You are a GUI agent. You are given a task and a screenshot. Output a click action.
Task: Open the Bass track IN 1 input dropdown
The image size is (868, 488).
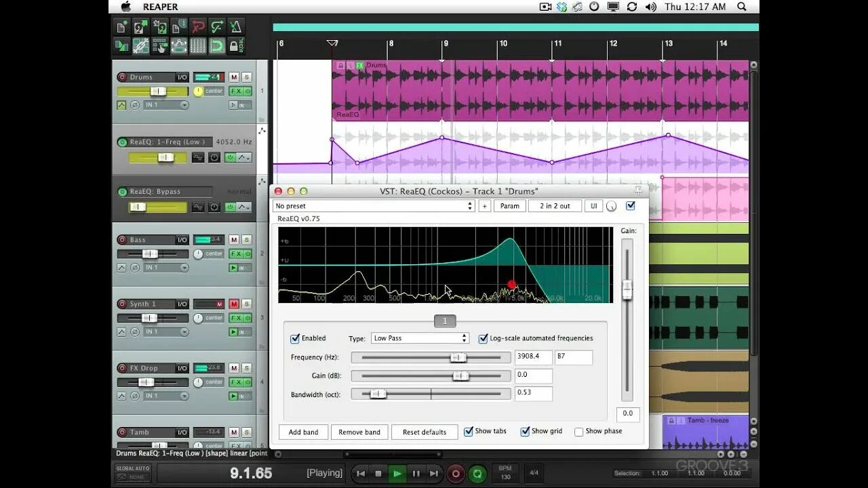(166, 268)
